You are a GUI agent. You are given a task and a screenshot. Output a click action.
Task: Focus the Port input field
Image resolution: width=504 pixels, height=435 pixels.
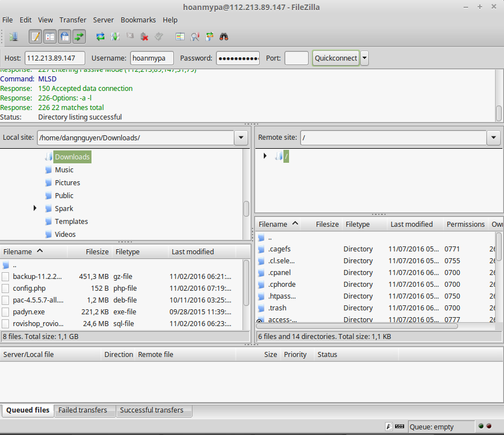296,58
